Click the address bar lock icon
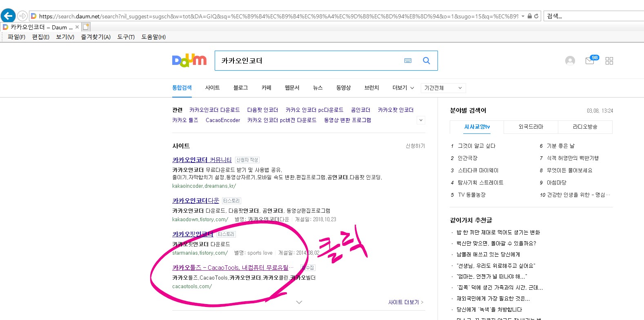 [x=529, y=16]
